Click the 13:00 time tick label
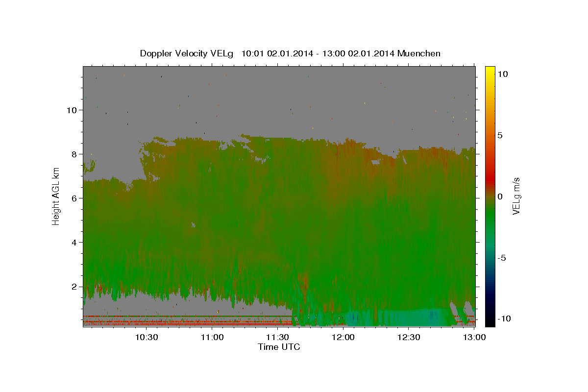Viewport: 588px width, 392px height. click(x=474, y=337)
